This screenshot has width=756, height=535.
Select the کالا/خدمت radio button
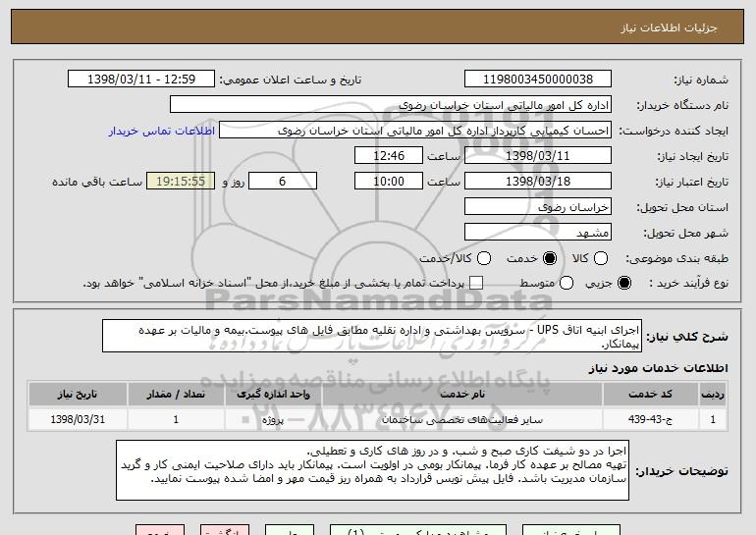coord(484,258)
